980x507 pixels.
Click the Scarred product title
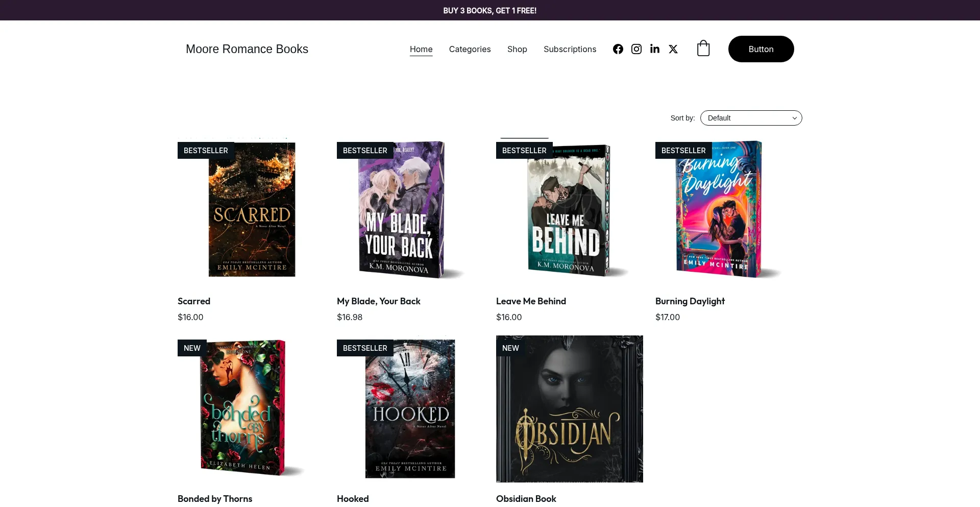pyautogui.click(x=194, y=301)
